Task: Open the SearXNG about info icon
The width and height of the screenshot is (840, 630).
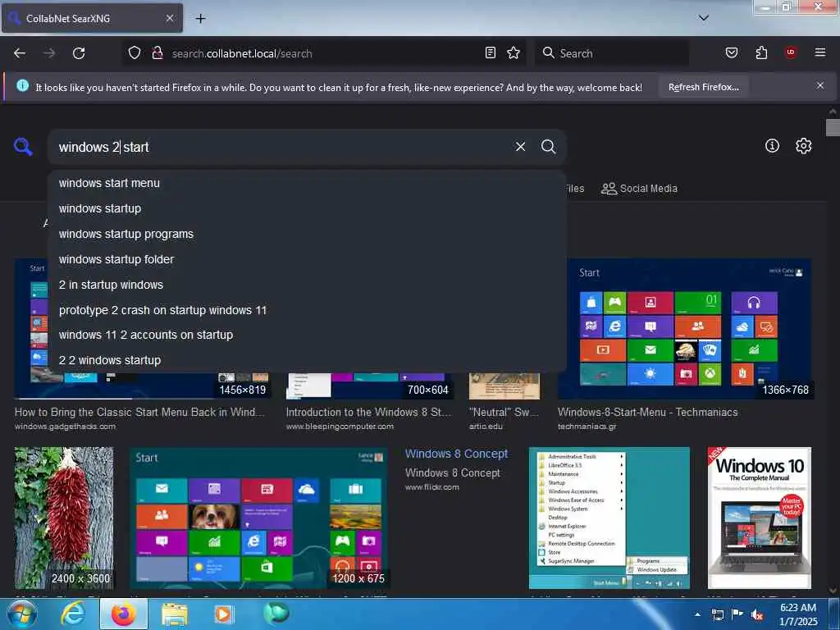Action: coord(772,146)
